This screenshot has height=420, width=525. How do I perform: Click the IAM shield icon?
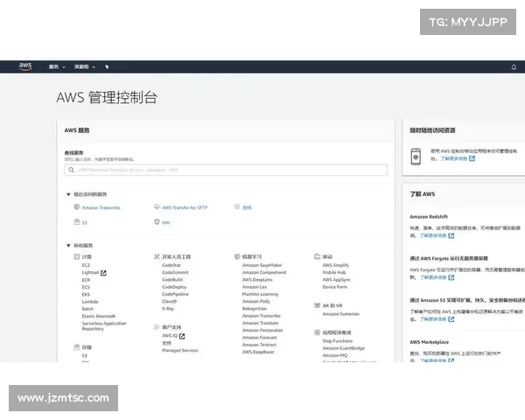click(157, 222)
